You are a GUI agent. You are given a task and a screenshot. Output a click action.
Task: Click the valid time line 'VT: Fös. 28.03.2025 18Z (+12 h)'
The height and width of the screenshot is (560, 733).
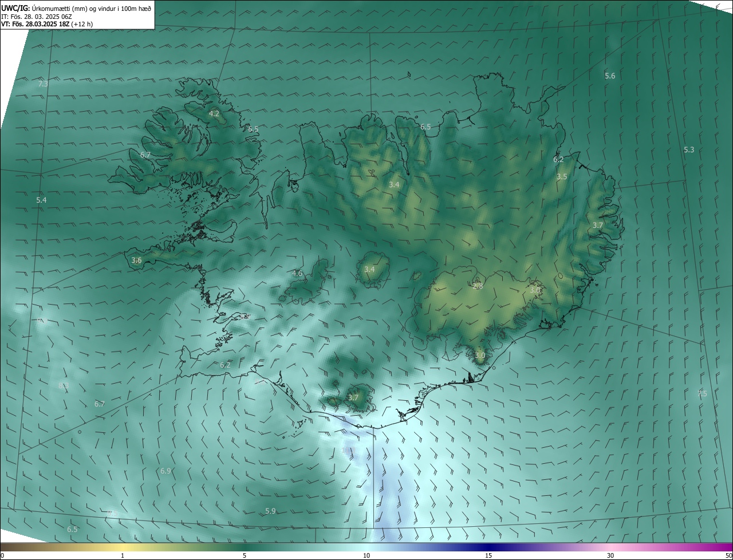click(47, 24)
